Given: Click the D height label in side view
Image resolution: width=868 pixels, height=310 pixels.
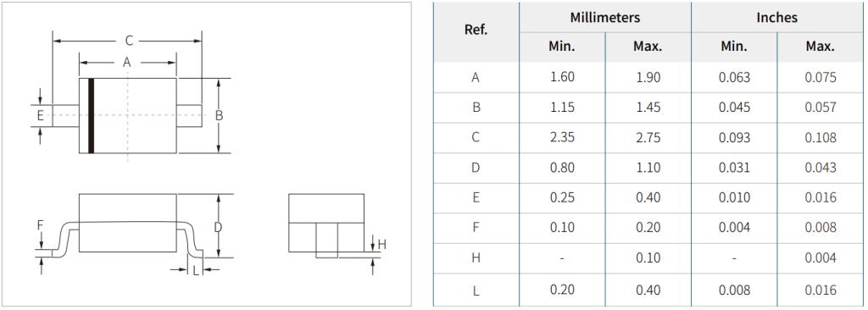Looking at the screenshot, I should point(218,228).
